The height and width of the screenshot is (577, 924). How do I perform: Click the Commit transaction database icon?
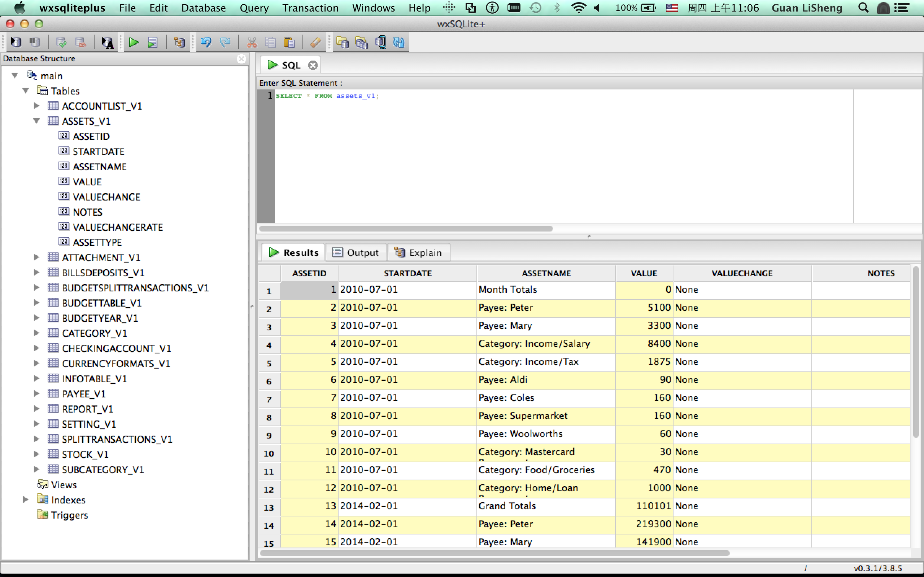[x=61, y=42]
